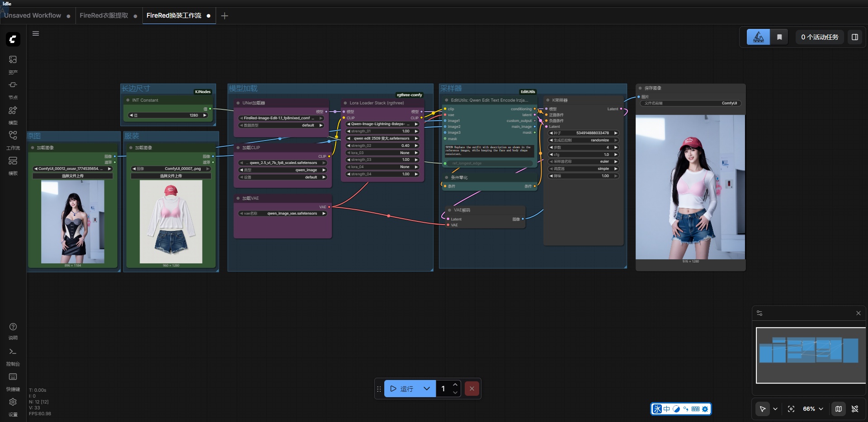868x422 pixels.
Task: Expand the select-mode cursor dropdown chevron
Action: (x=775, y=409)
